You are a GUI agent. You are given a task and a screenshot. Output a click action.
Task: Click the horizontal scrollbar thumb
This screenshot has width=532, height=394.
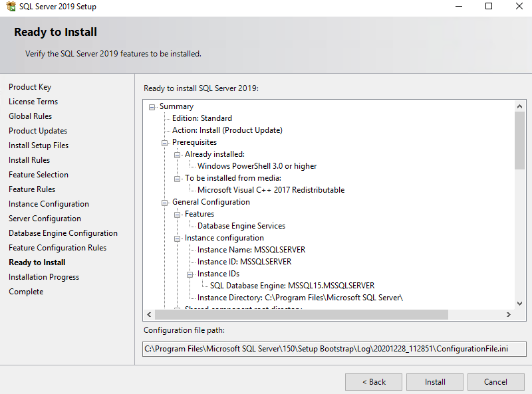pos(301,315)
